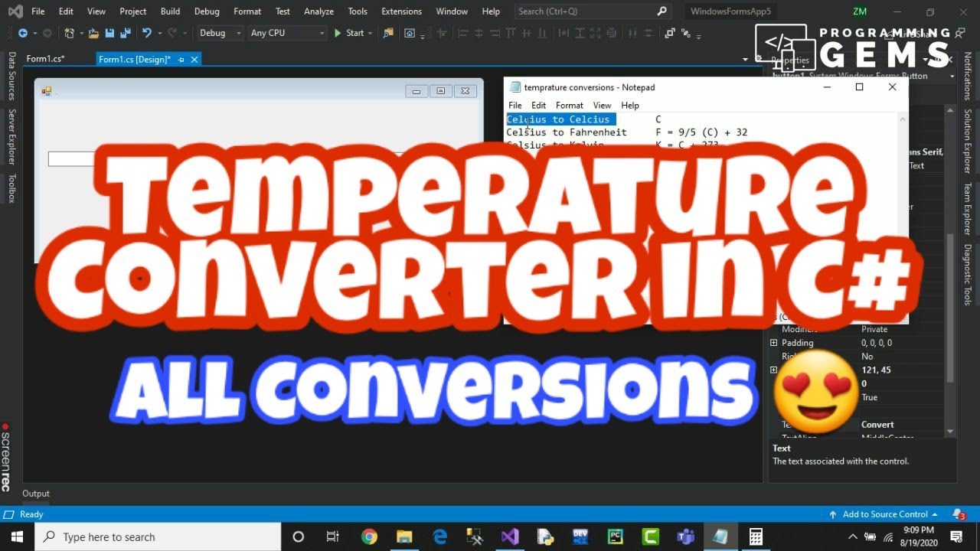Click the notification bell in status bar

959,514
